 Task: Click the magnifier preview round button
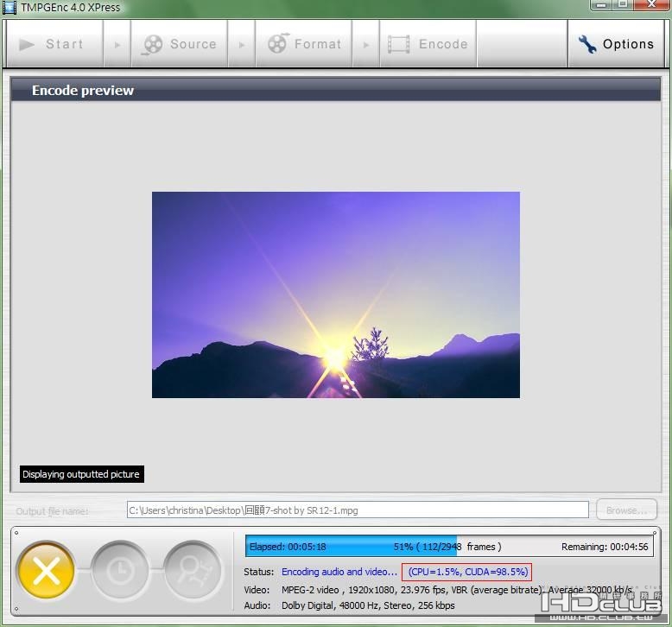(193, 570)
